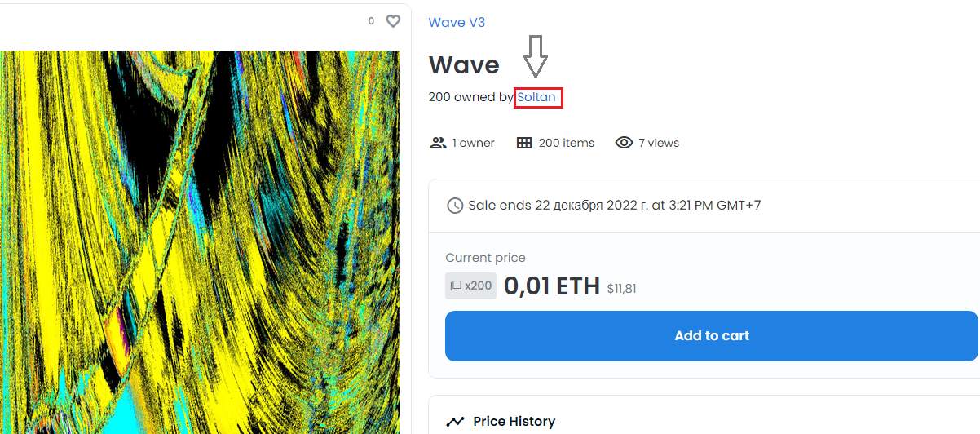View the 1 owner list
This screenshot has height=434, width=980.
[474, 143]
